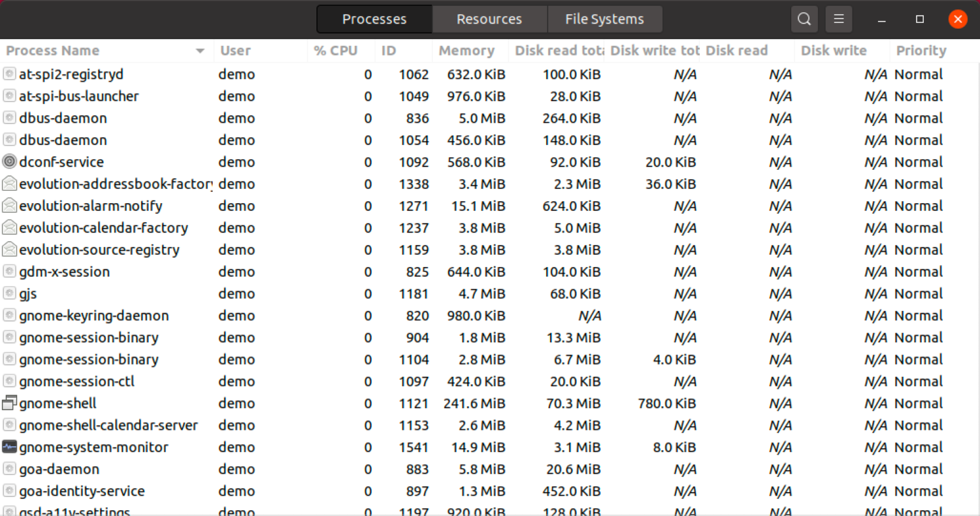The image size is (980, 516).
Task: Click the 36.0 KiB disk write total
Action: [671, 184]
